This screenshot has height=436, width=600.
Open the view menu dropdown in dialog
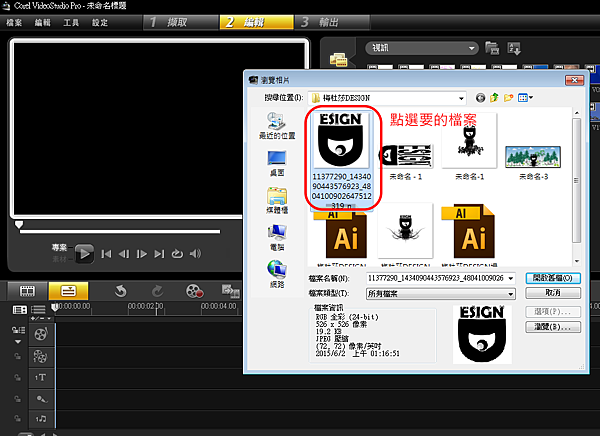(x=525, y=98)
